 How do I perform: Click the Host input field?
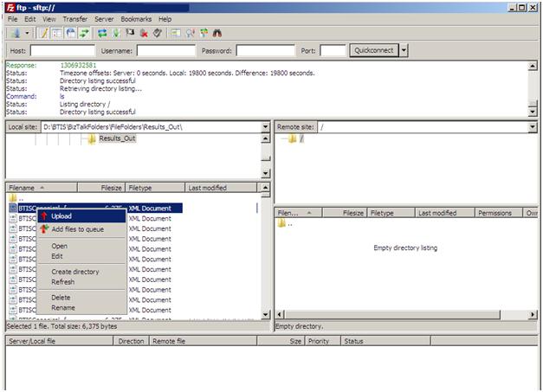(x=62, y=50)
